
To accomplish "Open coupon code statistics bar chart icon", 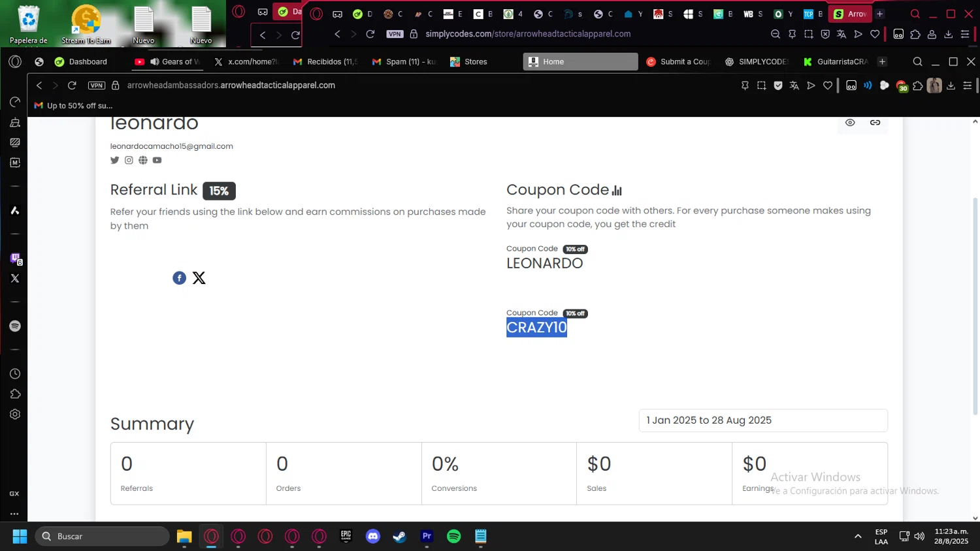I will click(x=617, y=191).
